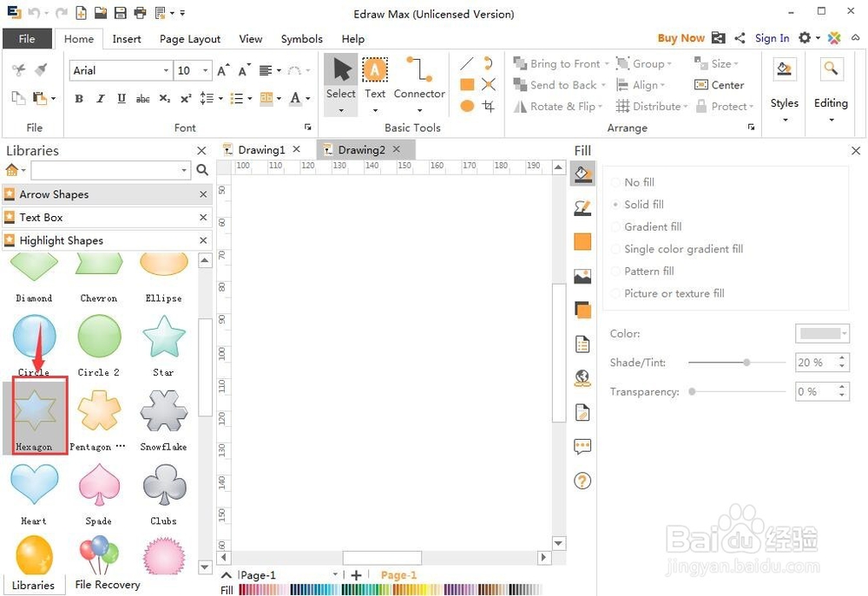Open the Page-1 selector dropdown
Screen dimensions: 868x596
(335, 575)
